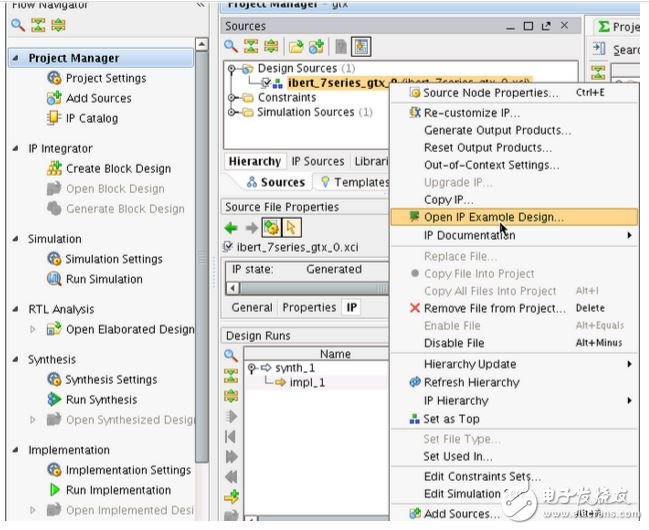The height and width of the screenshot is (530, 649).
Task: Expand the Open Elaborated Design item
Action: pyautogui.click(x=33, y=329)
